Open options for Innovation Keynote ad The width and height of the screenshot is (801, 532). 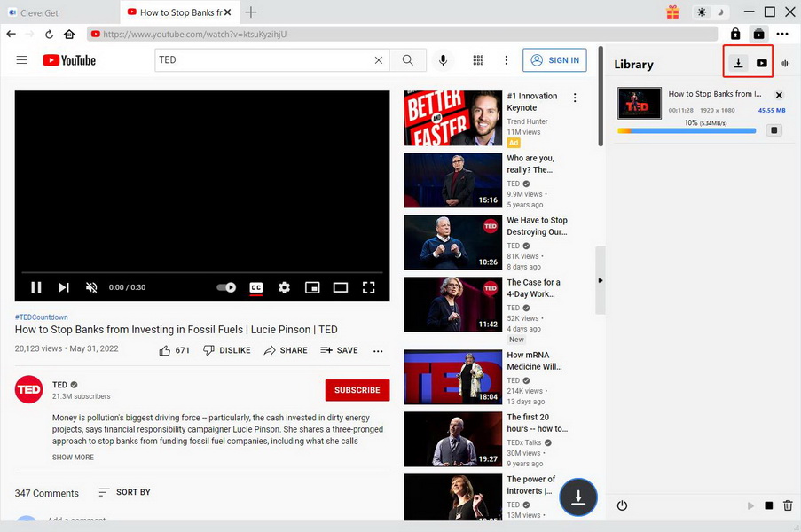(x=575, y=98)
